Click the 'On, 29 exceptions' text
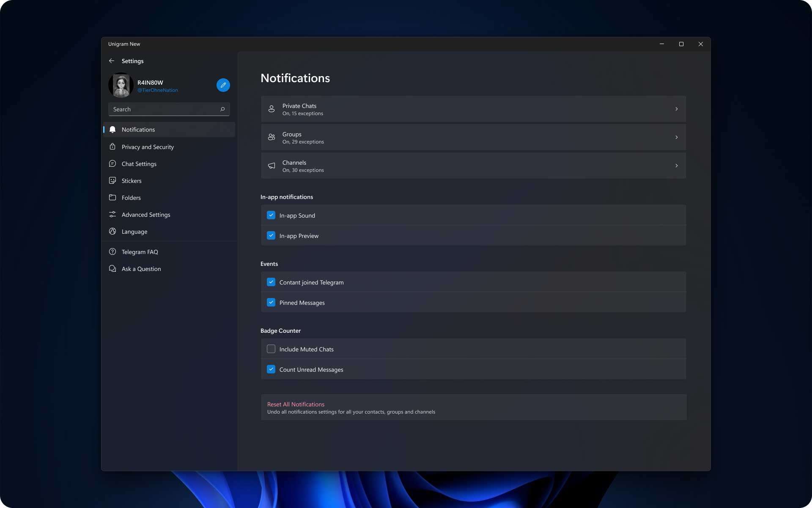The width and height of the screenshot is (812, 508). (303, 142)
